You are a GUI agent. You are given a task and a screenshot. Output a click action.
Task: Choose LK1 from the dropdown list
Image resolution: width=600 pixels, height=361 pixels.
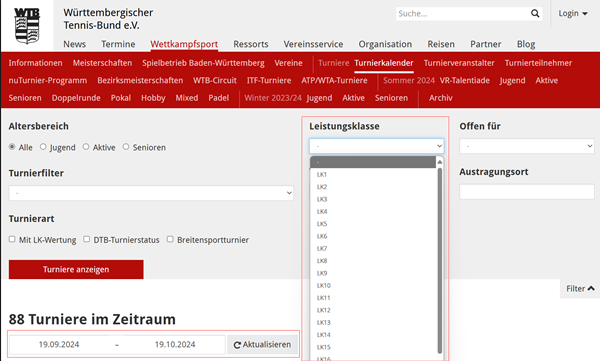tap(373, 175)
